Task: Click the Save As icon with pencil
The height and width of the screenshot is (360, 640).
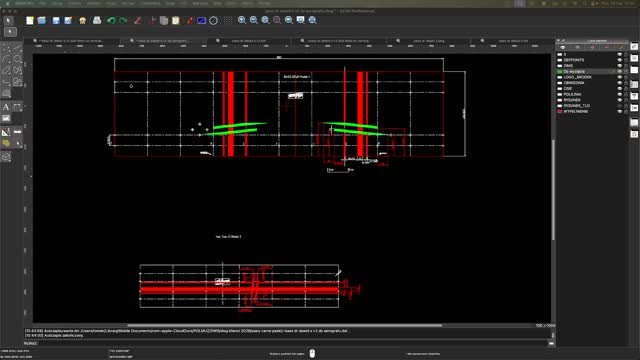Action: pos(68,20)
